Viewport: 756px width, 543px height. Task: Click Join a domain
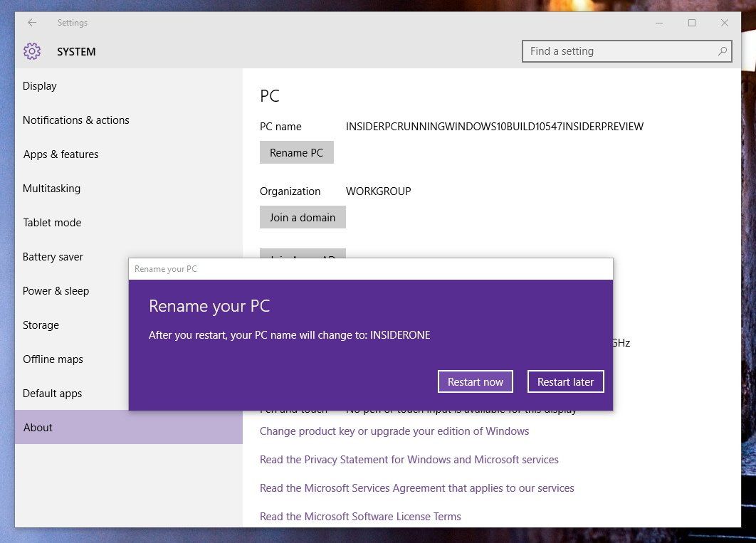click(303, 217)
